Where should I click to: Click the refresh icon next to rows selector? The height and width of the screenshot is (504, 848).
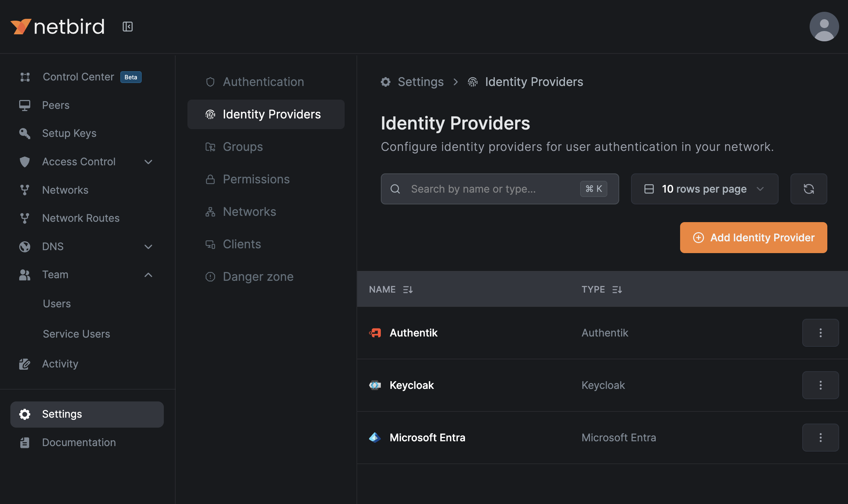(809, 189)
